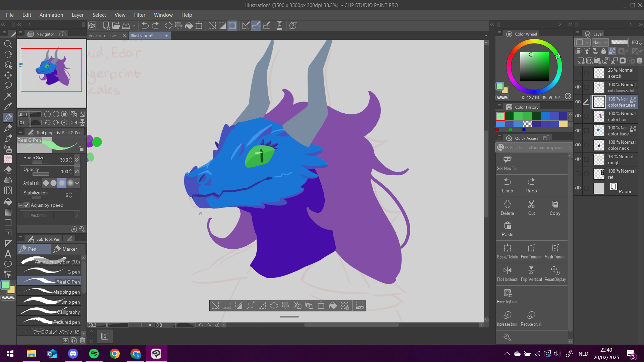Image resolution: width=644 pixels, height=362 pixels.
Task: Show the sketch layer
Action: point(578,73)
